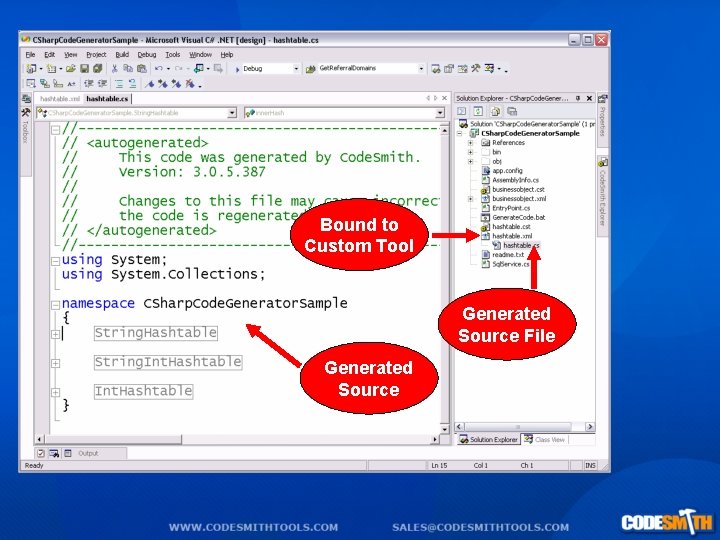
Task: Open the Project menu
Action: [x=96, y=55]
